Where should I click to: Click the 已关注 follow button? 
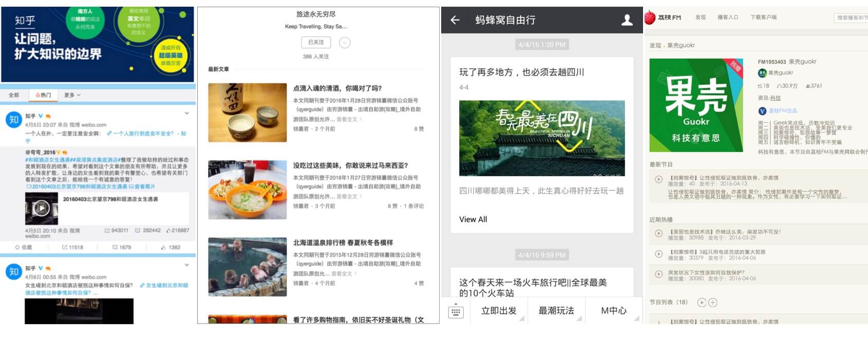point(316,42)
